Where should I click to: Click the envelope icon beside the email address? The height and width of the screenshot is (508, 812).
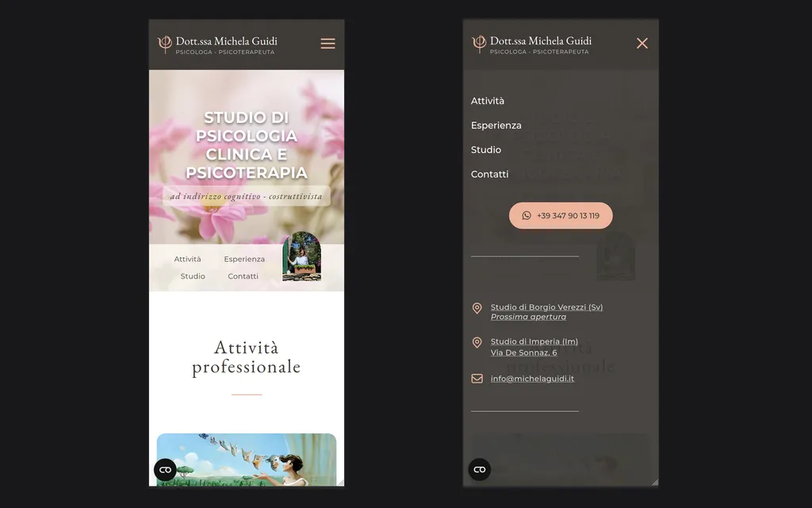(x=477, y=379)
